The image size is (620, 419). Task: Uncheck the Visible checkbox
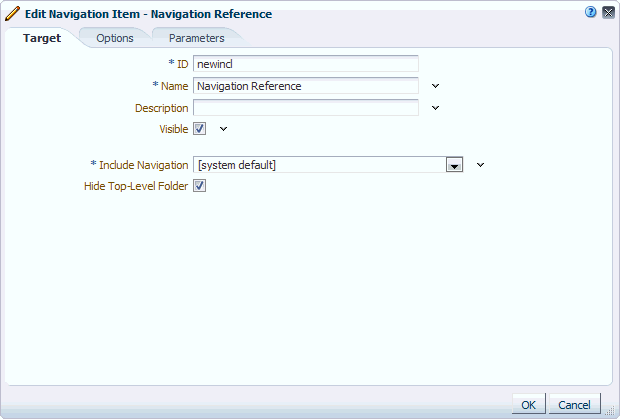(x=199, y=128)
